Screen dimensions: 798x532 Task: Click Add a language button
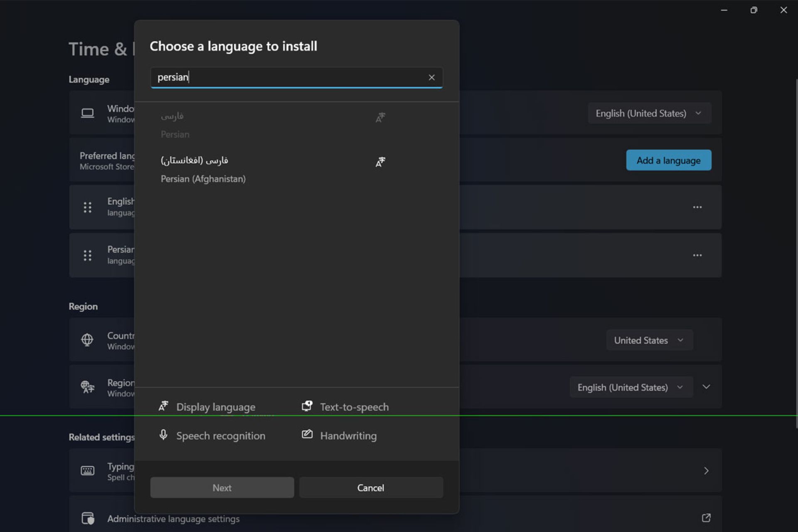tap(669, 160)
